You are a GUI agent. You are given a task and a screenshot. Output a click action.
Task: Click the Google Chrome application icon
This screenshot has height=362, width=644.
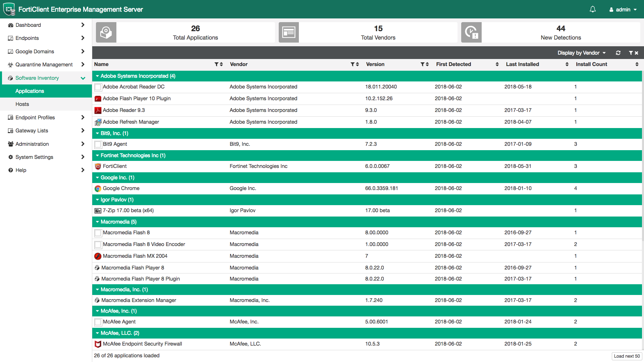point(98,188)
